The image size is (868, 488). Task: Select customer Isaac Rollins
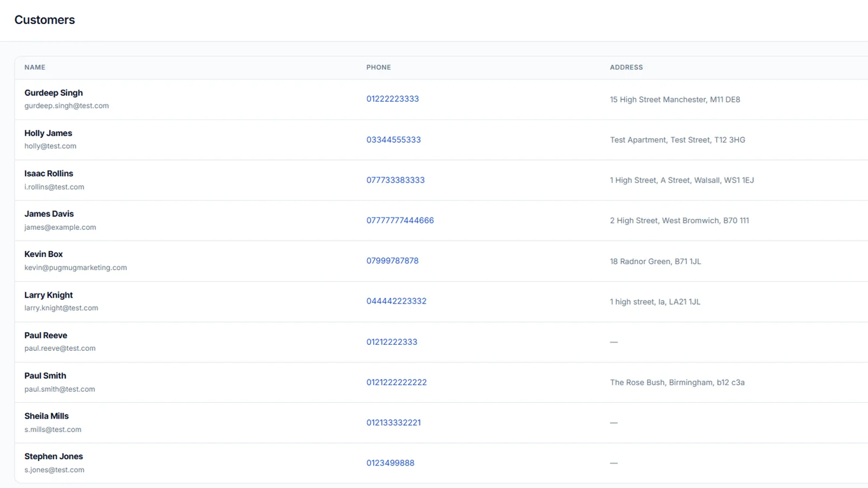pos(49,174)
